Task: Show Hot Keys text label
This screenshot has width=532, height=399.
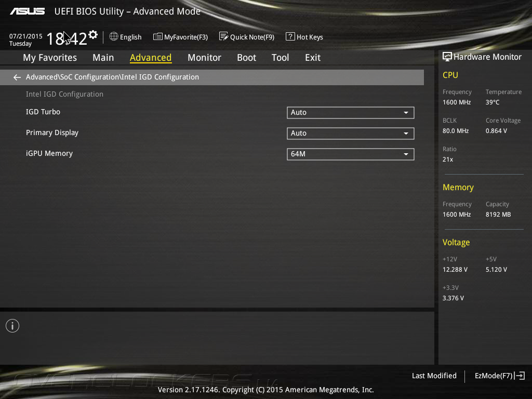Action: click(310, 37)
